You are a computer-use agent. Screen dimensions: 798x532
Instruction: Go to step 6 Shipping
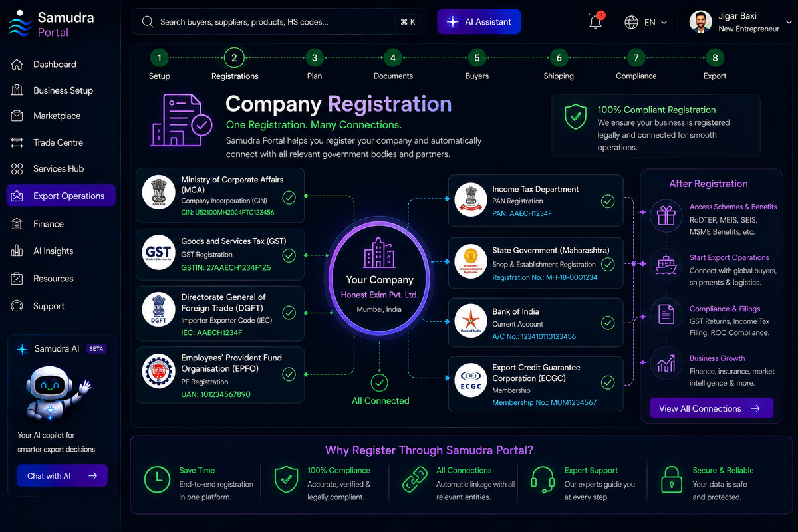pos(559,58)
